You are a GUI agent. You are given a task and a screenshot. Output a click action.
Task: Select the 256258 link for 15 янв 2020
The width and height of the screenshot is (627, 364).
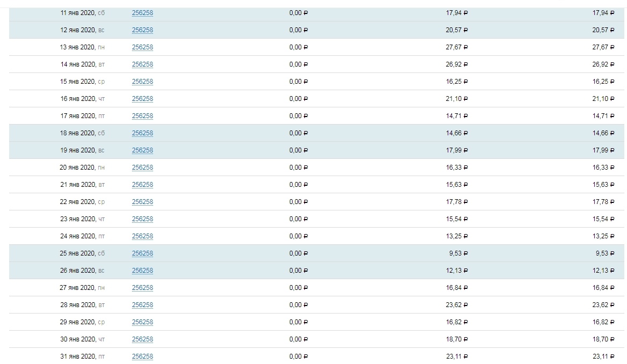click(x=142, y=82)
